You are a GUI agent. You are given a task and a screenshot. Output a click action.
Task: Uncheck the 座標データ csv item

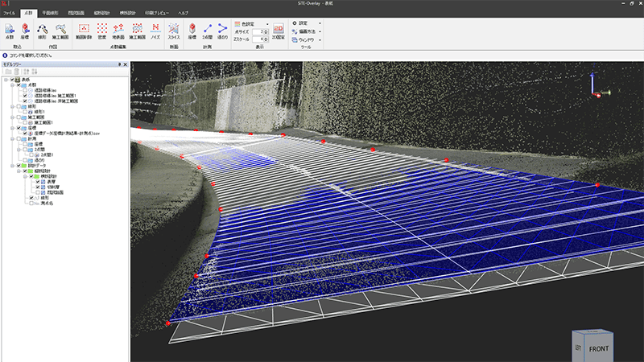25,134
